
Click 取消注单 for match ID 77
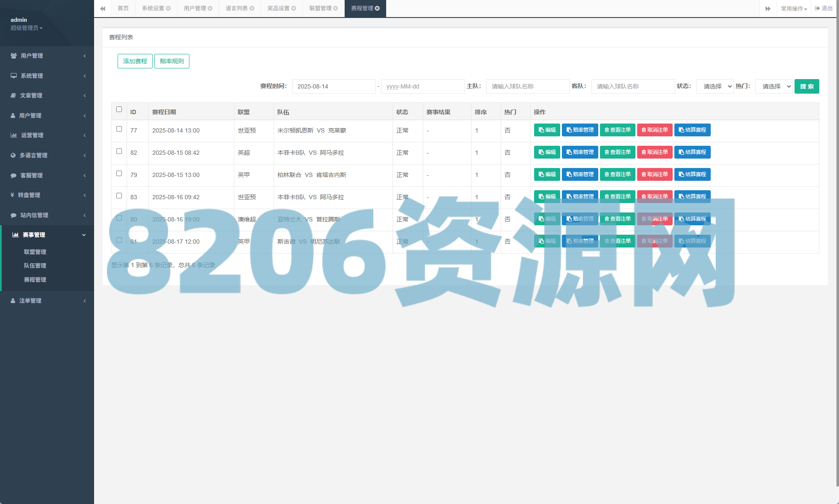tap(655, 130)
